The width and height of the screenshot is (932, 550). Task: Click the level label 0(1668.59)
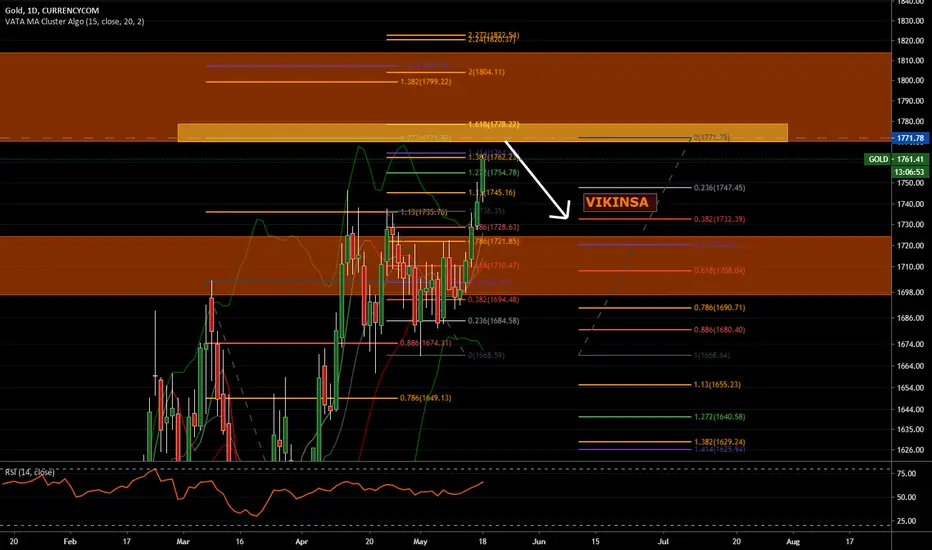pos(486,355)
